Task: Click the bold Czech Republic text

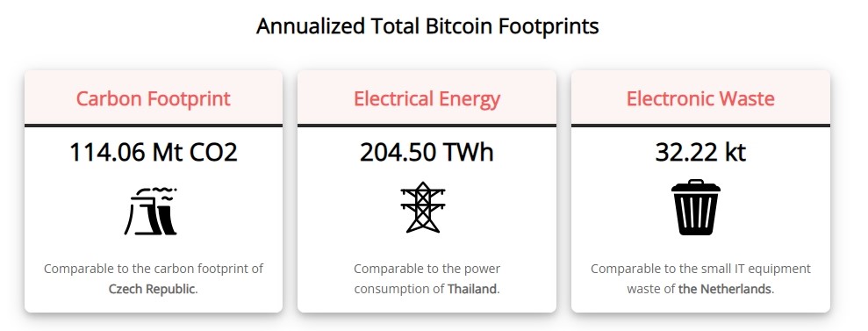Action: [x=152, y=289]
